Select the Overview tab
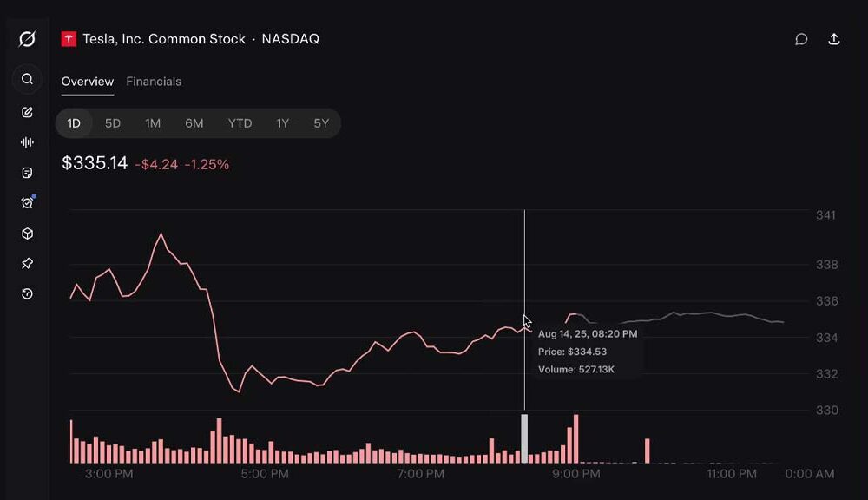This screenshot has width=868, height=500. [88, 82]
